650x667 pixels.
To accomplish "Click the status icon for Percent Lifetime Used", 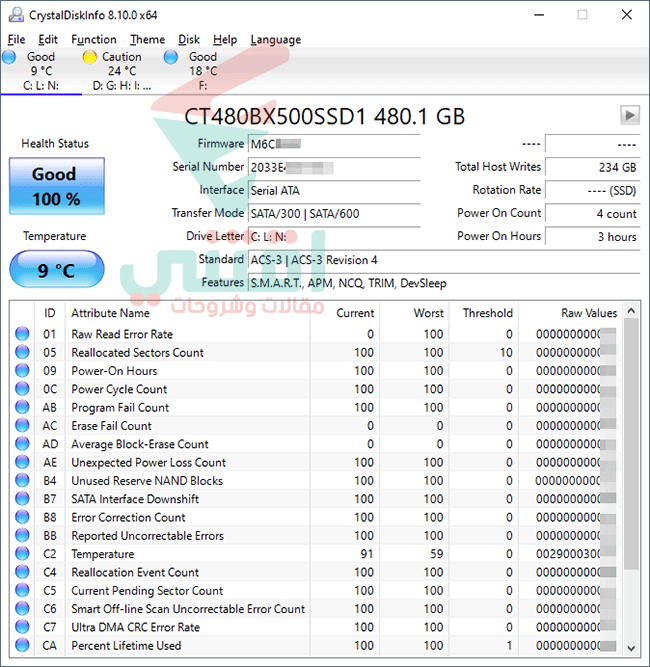I will coord(22,645).
